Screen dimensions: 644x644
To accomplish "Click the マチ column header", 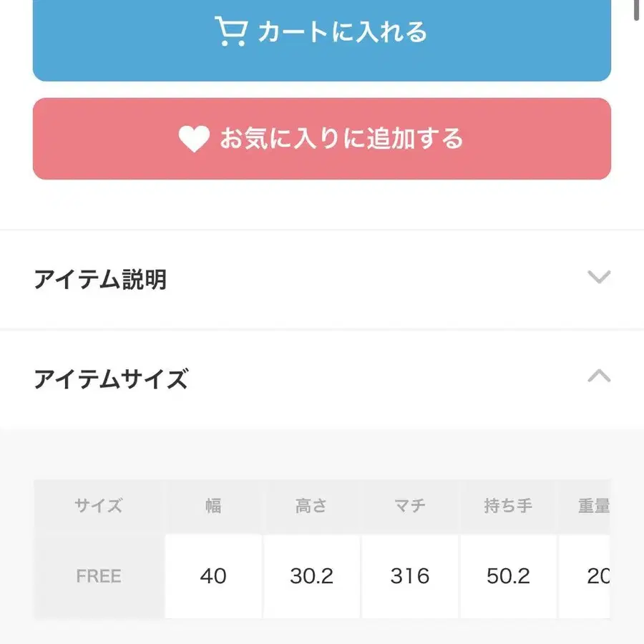I will click(x=409, y=507).
